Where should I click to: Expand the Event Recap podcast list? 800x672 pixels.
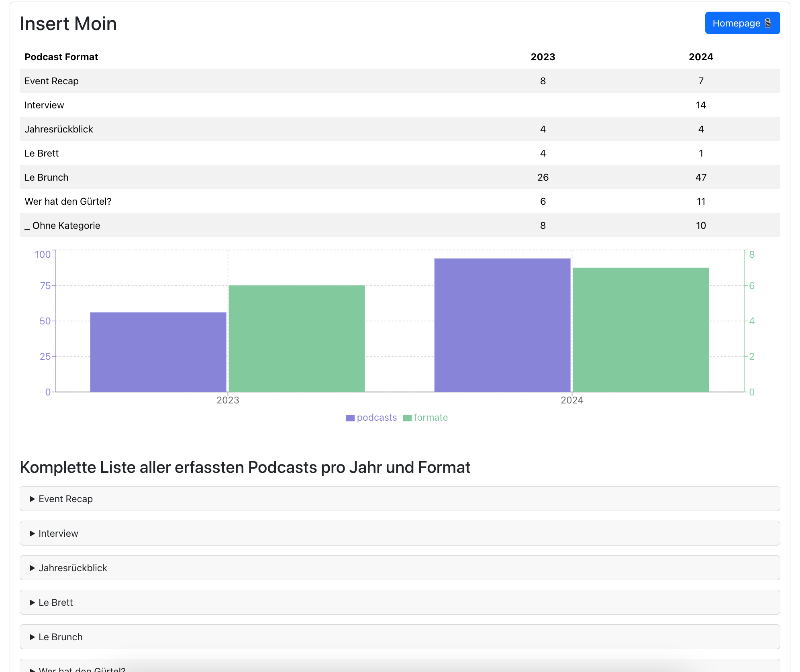65,499
